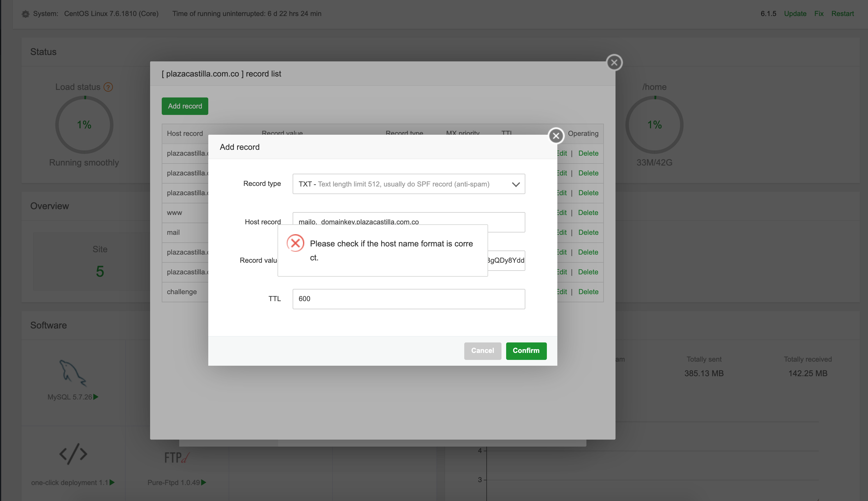Open the Record type dropdown
Viewport: 868px width, 501px height.
click(x=408, y=184)
